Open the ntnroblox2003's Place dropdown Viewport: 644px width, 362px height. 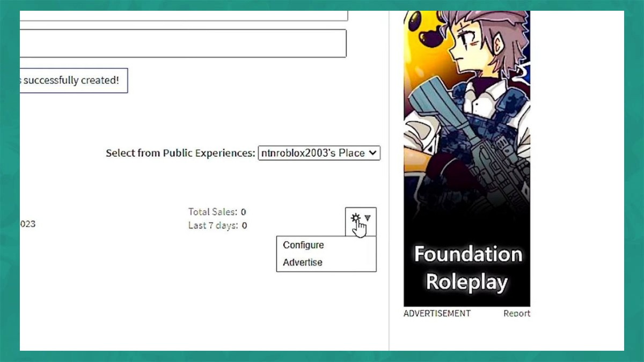(319, 153)
